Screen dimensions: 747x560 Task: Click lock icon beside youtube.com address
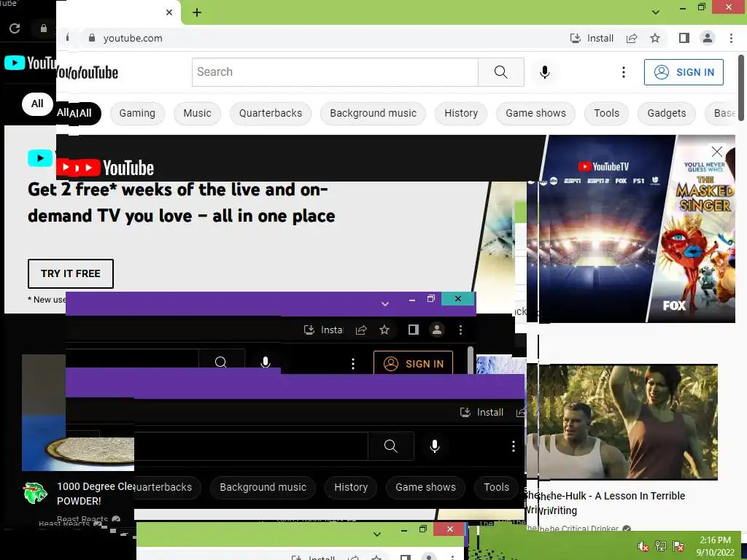click(92, 38)
